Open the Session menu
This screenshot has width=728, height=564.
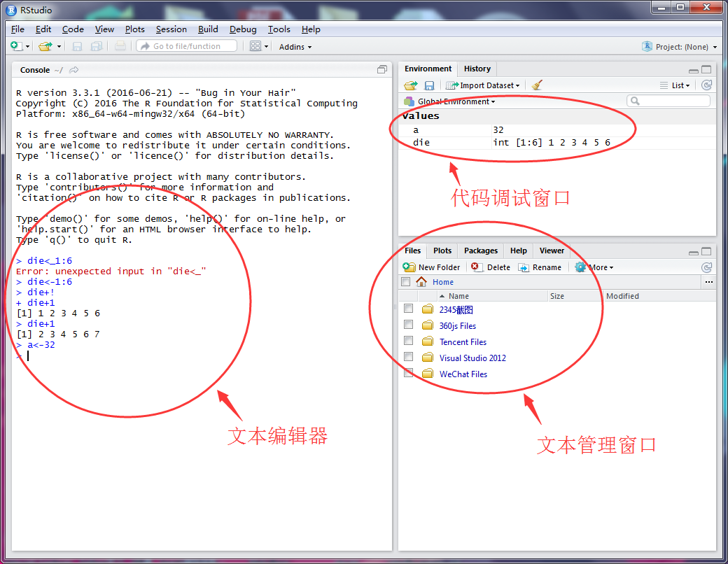point(171,29)
